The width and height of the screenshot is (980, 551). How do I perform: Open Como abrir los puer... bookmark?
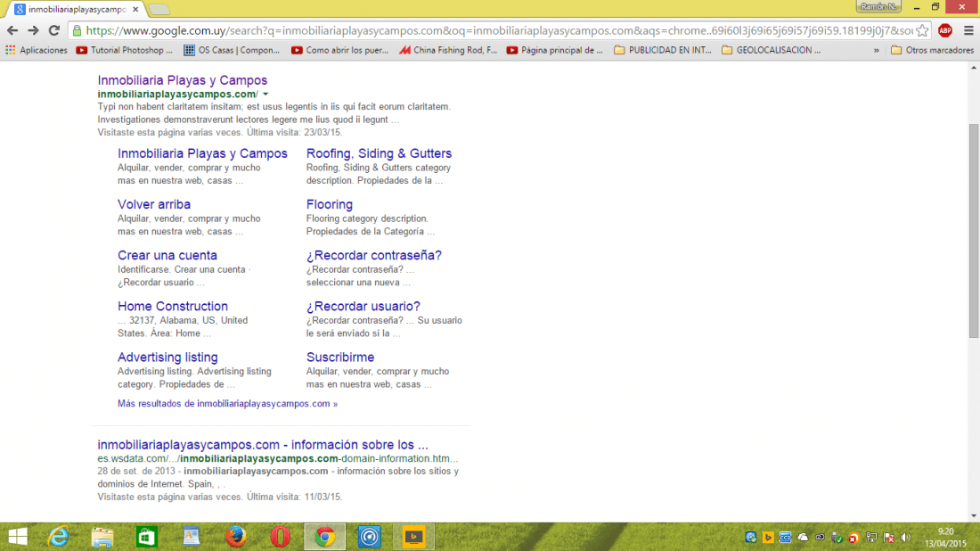[340, 50]
